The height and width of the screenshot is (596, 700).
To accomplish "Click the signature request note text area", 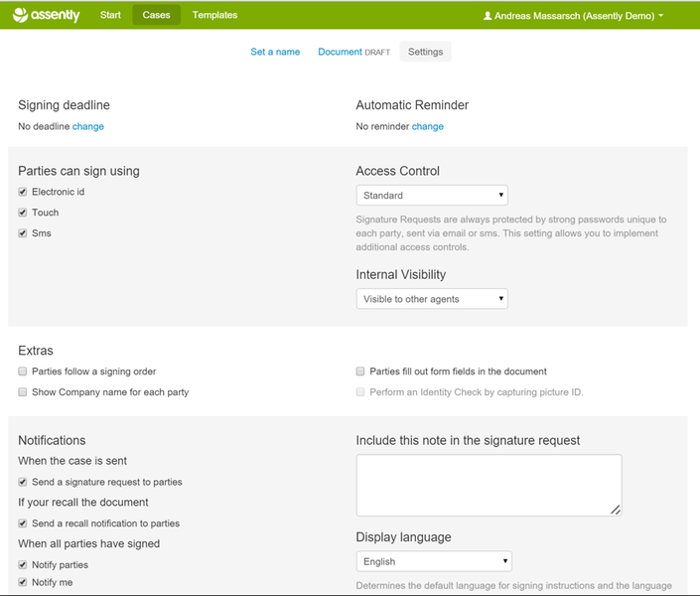I will coord(489,485).
